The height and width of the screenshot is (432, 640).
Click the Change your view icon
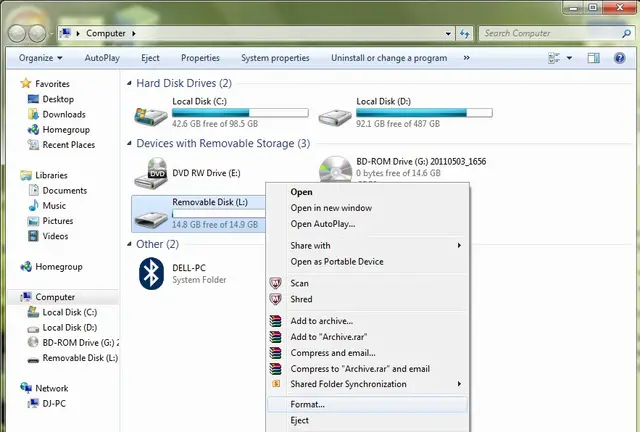point(554,58)
